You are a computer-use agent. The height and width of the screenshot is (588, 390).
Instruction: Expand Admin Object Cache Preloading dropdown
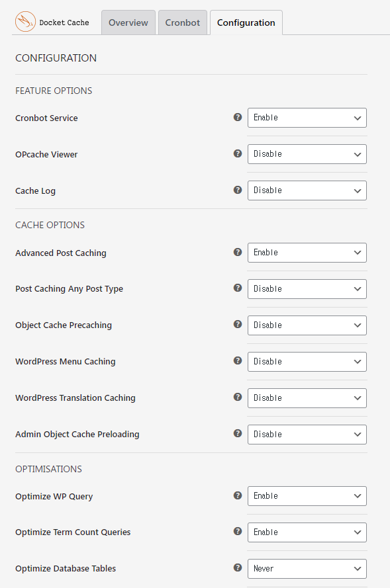307,435
